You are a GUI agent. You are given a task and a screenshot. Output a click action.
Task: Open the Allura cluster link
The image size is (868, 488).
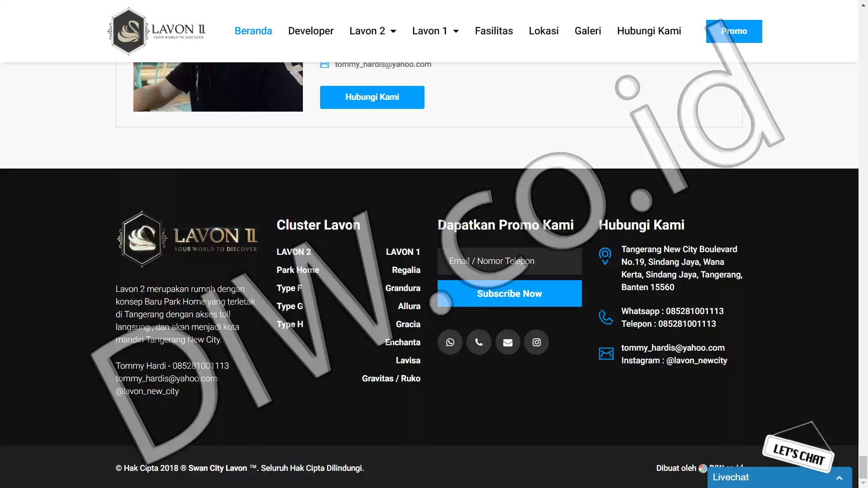tap(409, 306)
